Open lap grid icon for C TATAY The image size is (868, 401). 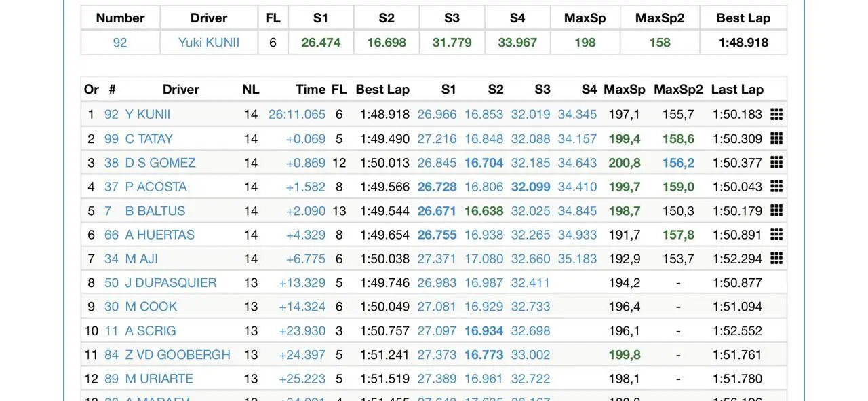coord(776,138)
